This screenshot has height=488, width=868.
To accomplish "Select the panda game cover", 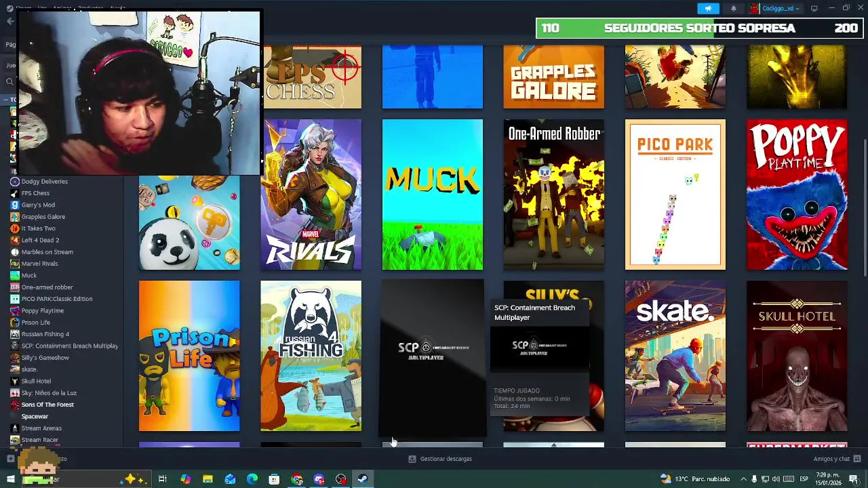I will [189, 223].
